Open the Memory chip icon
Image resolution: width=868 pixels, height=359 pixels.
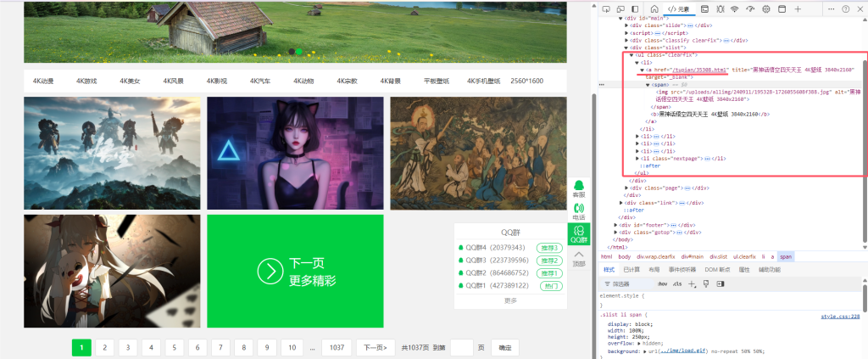coord(766,8)
